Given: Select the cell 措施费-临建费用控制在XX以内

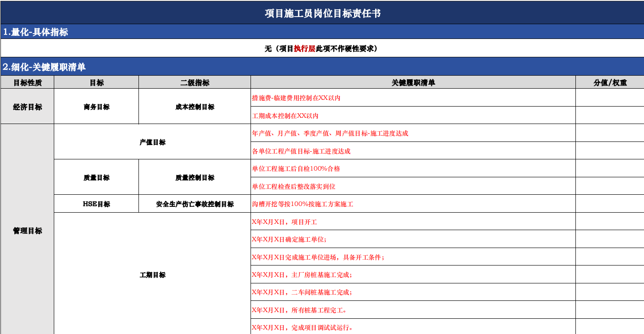Looking at the screenshot, I should click(413, 98).
